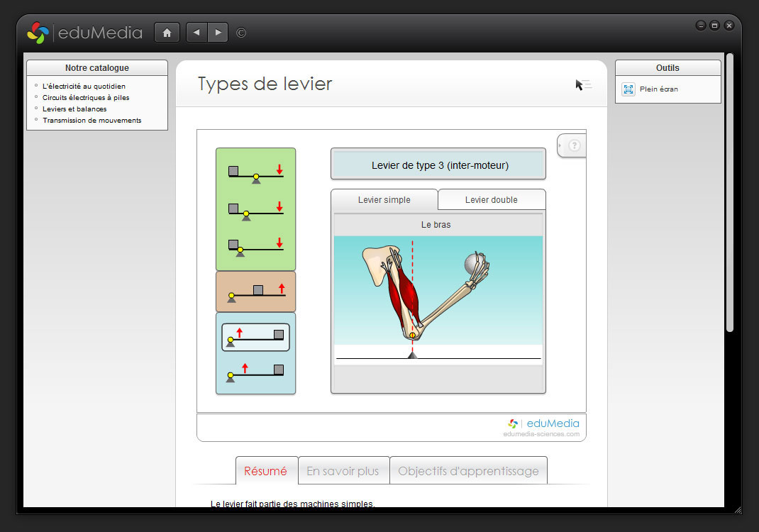Screen dimensions: 759x532
Task: Select the orange type 2 lever diagram
Action: (255, 292)
